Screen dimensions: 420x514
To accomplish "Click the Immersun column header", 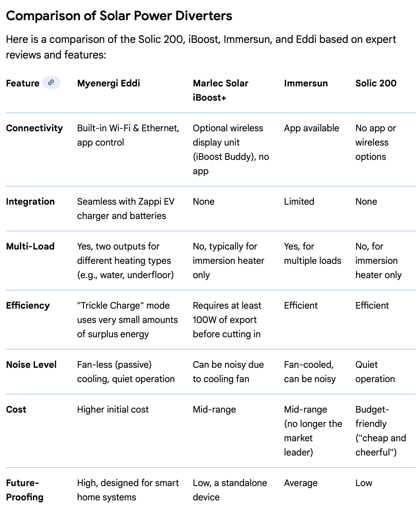I will point(305,83).
